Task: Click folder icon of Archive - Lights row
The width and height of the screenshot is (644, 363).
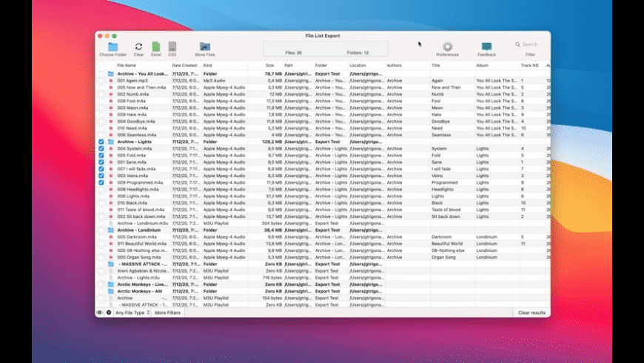Action: [110, 141]
